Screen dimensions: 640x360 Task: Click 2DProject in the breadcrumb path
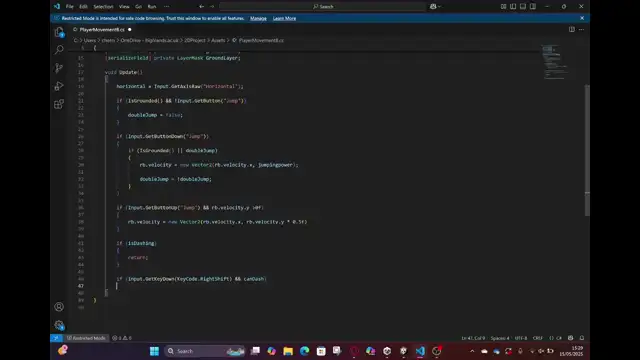click(x=195, y=40)
